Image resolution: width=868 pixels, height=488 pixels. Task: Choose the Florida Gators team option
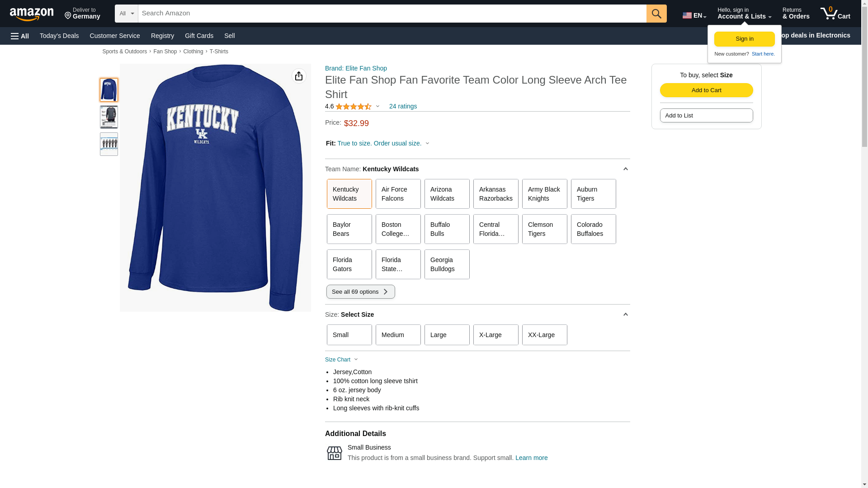click(x=349, y=264)
